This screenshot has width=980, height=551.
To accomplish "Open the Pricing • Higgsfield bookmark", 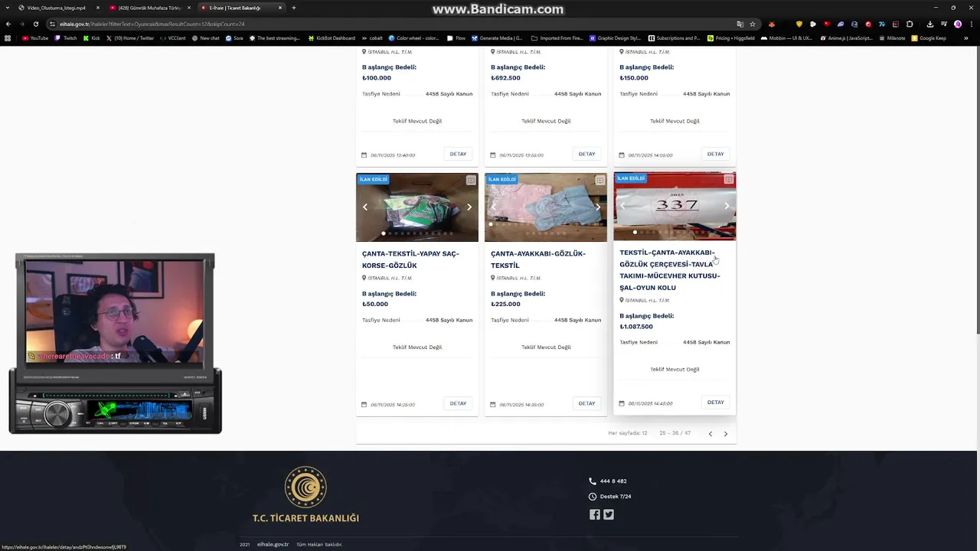I will coord(731,38).
